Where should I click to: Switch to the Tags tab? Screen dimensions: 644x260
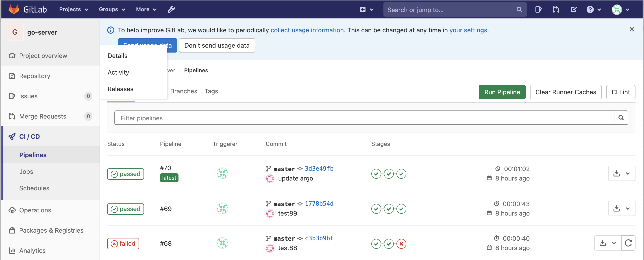pyautogui.click(x=211, y=91)
